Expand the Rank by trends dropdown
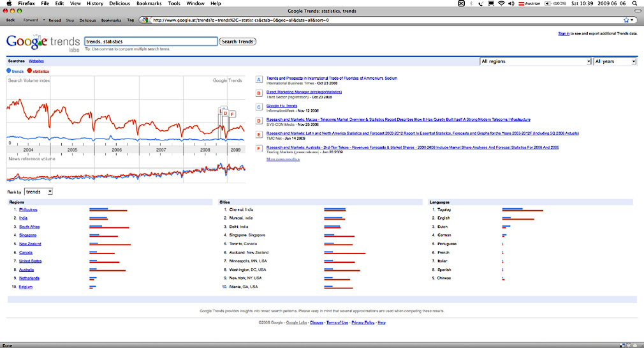The image size is (644, 348). coord(39,192)
